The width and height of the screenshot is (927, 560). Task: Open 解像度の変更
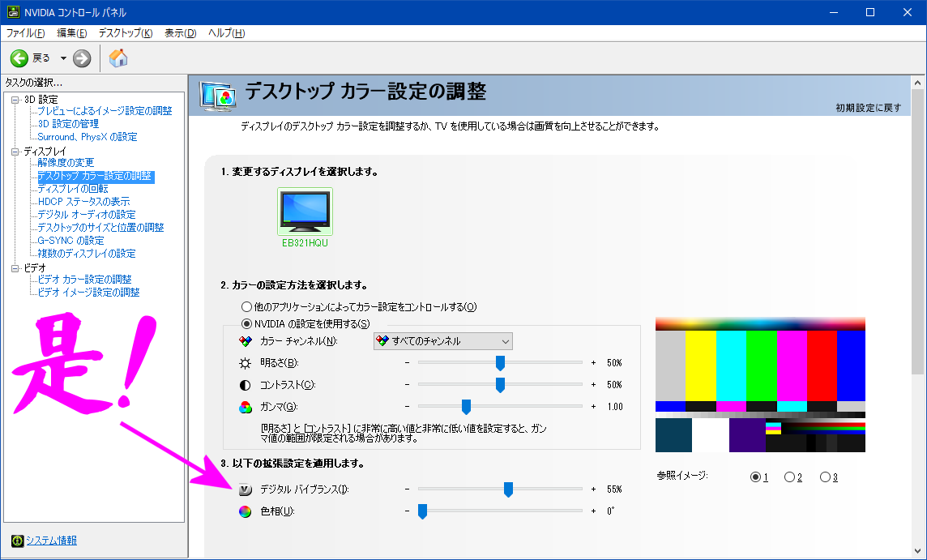(x=66, y=163)
